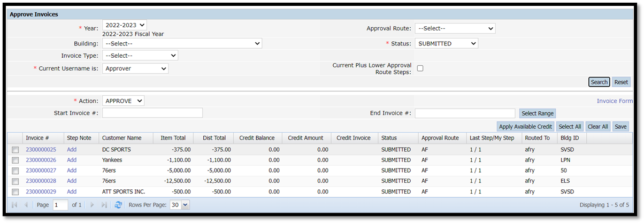This screenshot has width=644, height=223.
Task: Open the Action dropdown set to APPROVE
Action: [x=123, y=101]
